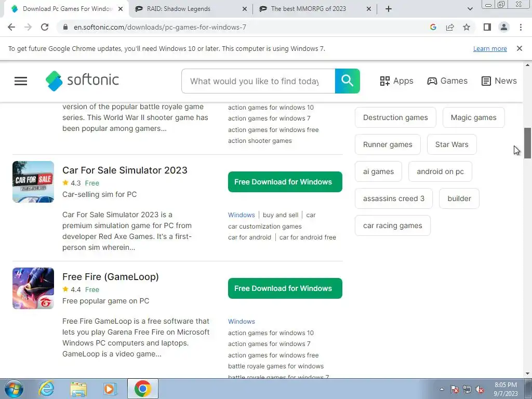Click the Learn more link

click(490, 48)
